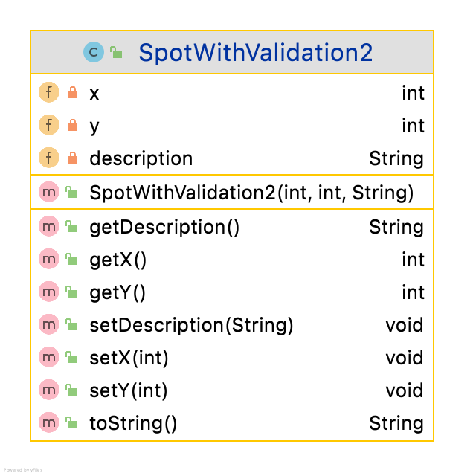Select the getX() method row
The width and height of the screenshot is (476, 476).
(118, 260)
